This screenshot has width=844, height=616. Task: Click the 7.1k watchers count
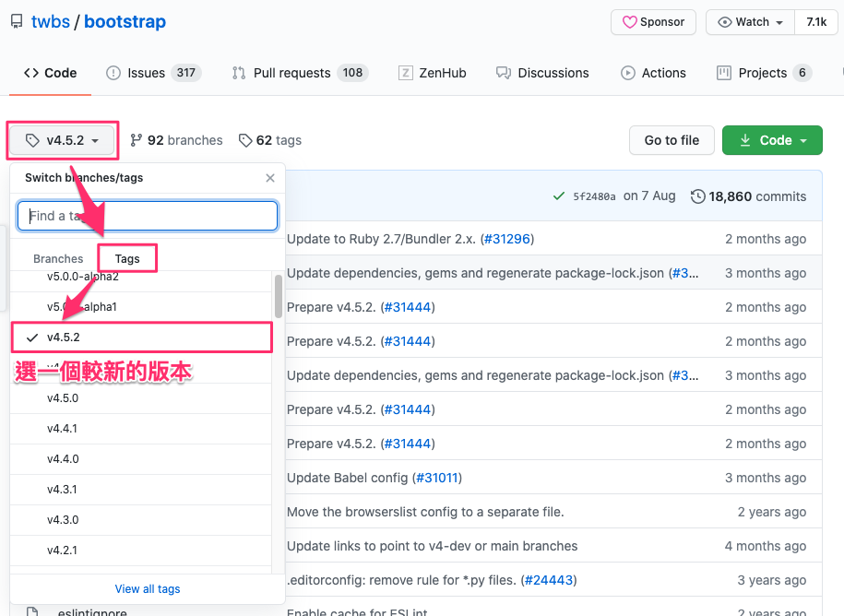tap(816, 22)
